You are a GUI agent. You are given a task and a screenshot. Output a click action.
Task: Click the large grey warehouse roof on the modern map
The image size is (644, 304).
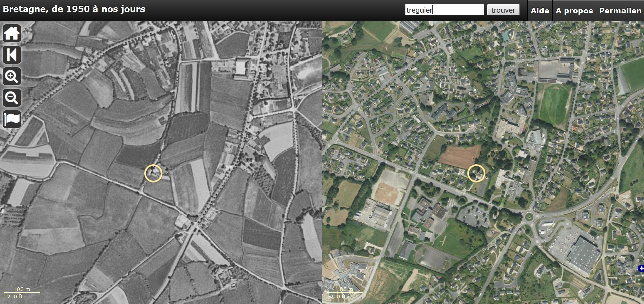[583, 255]
